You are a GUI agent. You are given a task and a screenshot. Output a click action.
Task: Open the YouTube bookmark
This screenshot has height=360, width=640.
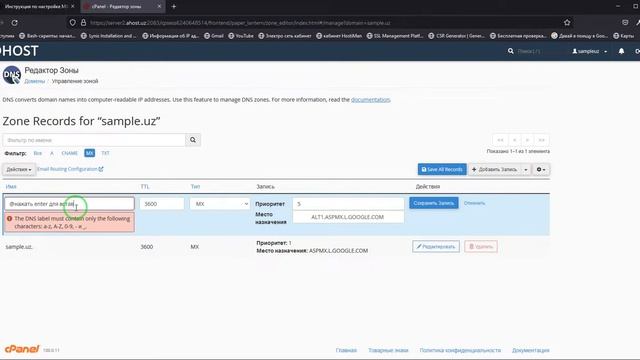tap(241, 36)
